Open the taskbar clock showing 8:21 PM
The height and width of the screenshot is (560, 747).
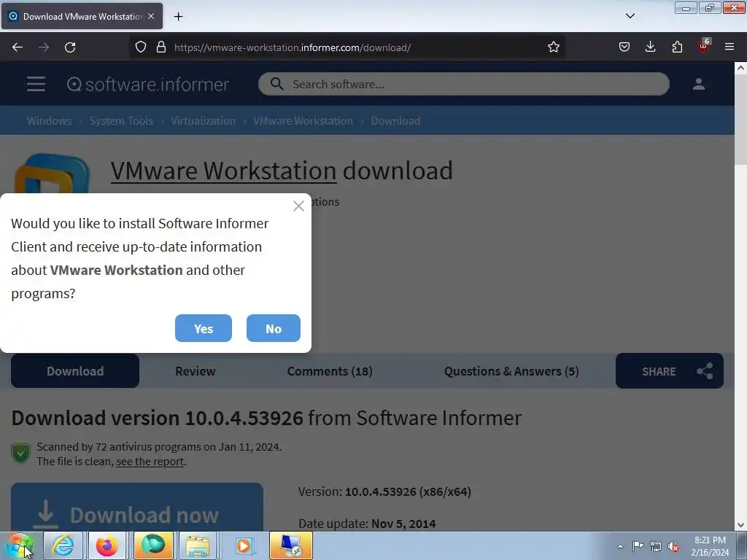[710, 546]
